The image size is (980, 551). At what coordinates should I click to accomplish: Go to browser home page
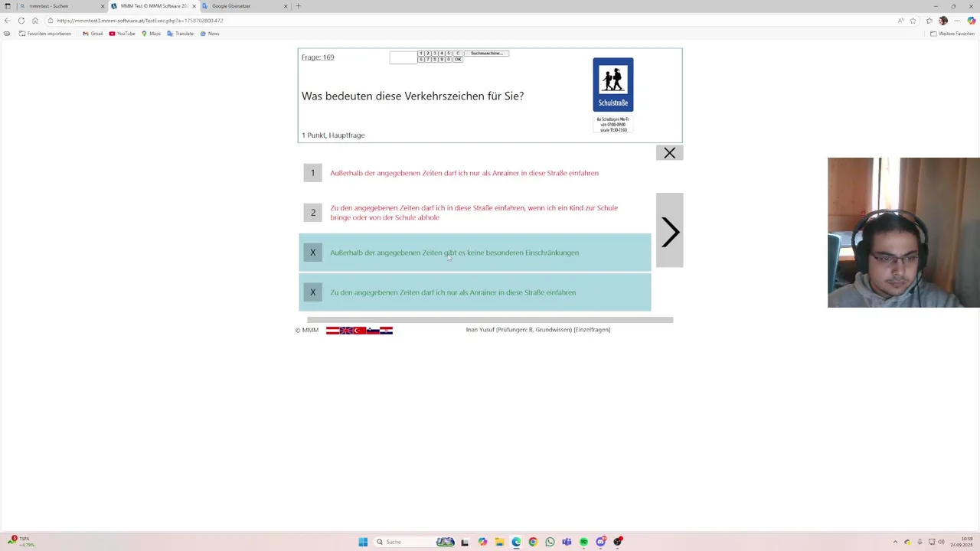coord(35,21)
